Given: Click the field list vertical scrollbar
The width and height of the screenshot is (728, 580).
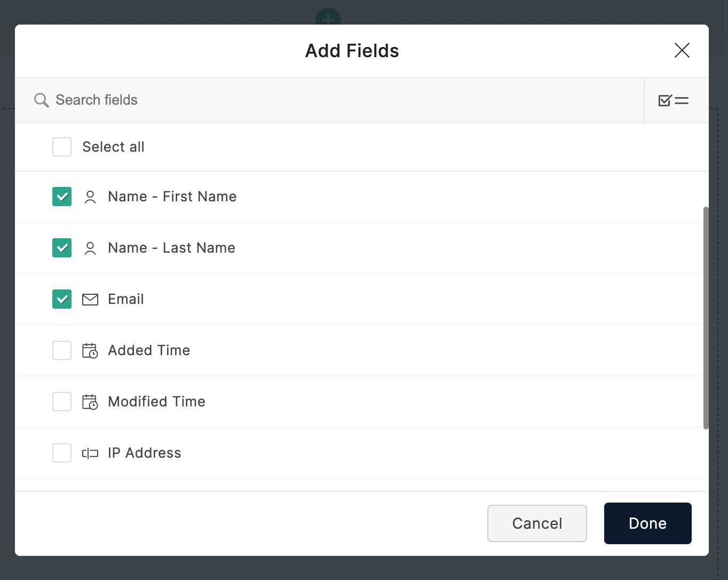Looking at the screenshot, I should 706,318.
